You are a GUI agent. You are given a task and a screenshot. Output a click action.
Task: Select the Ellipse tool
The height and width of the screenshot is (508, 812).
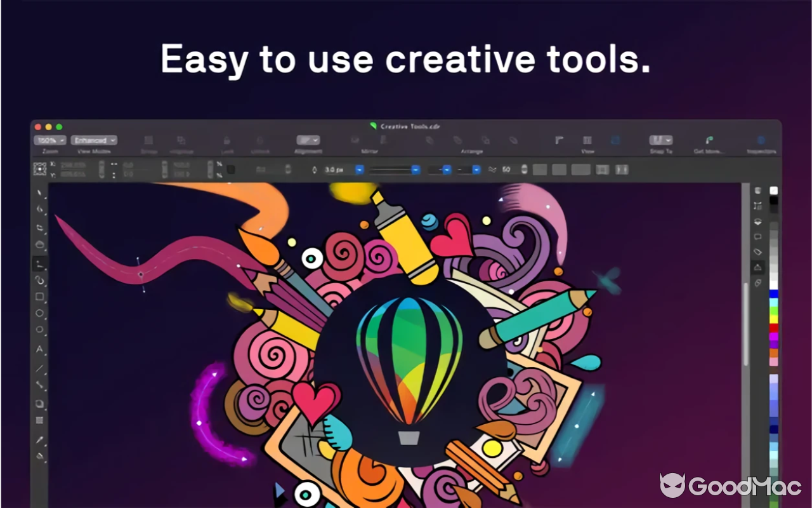click(x=39, y=314)
